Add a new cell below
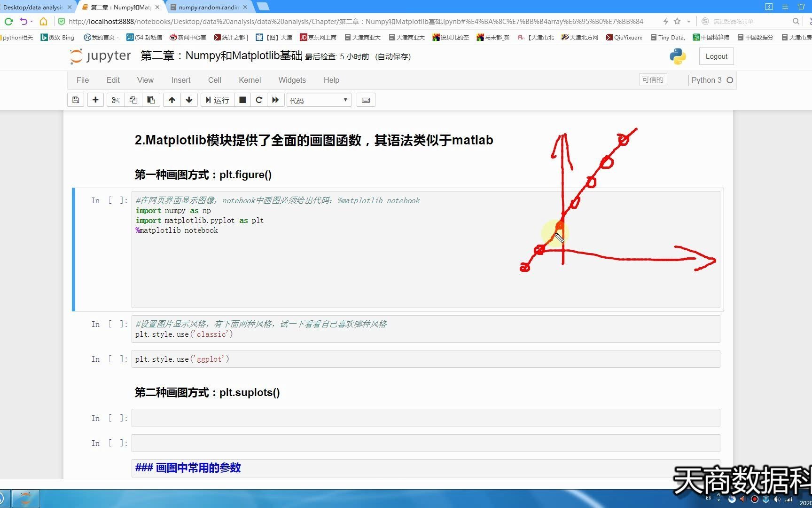 pyautogui.click(x=95, y=100)
